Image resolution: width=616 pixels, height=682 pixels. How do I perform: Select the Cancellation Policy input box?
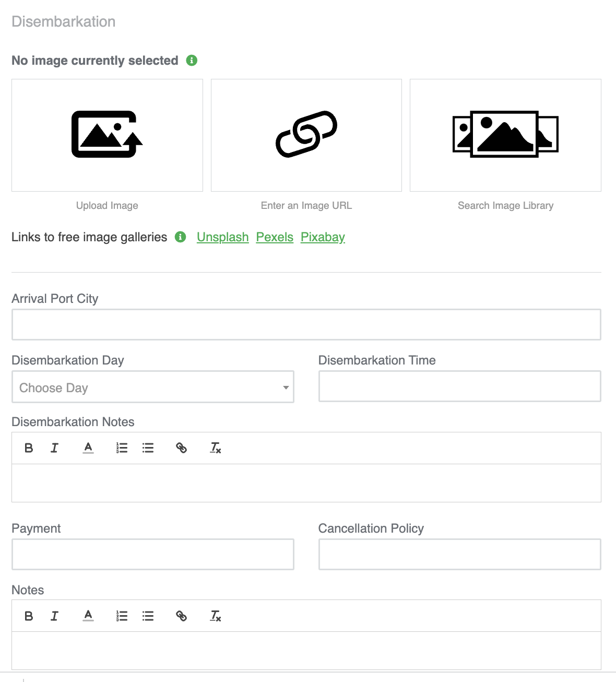pos(460,554)
